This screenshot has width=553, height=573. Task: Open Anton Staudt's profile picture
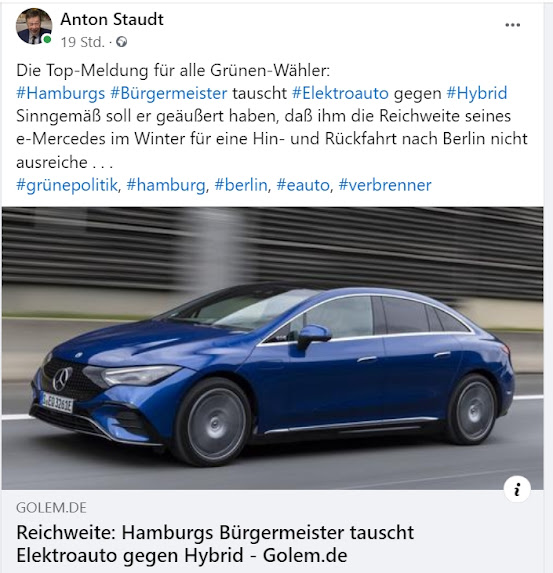click(34, 26)
